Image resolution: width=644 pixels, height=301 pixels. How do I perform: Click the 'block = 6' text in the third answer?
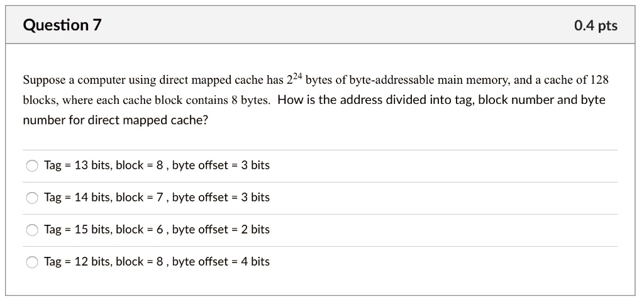tap(140, 229)
